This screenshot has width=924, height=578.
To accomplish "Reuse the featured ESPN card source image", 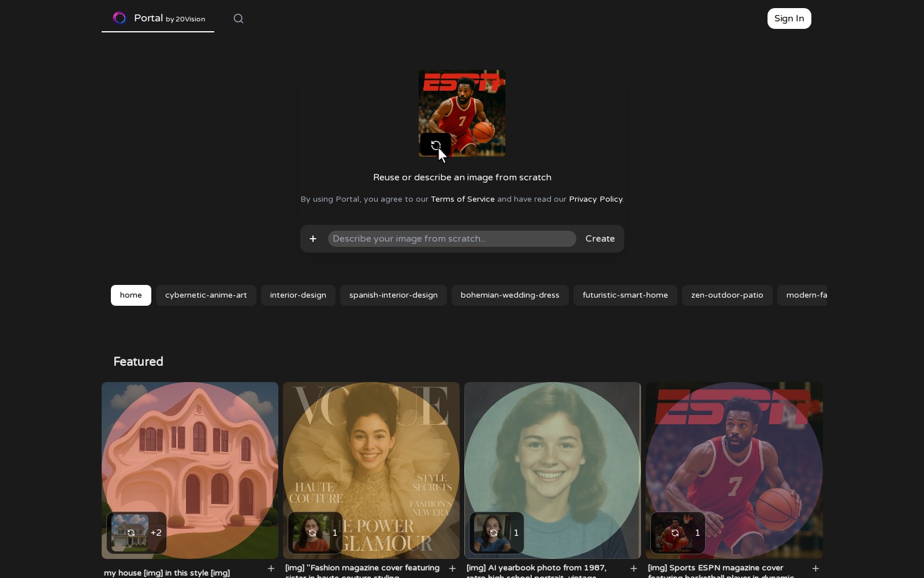I will tap(675, 533).
